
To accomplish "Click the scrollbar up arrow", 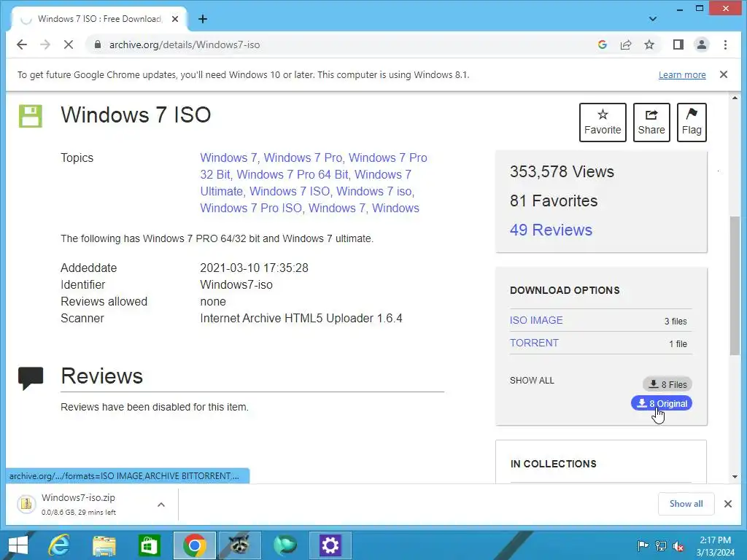I will coord(735,98).
